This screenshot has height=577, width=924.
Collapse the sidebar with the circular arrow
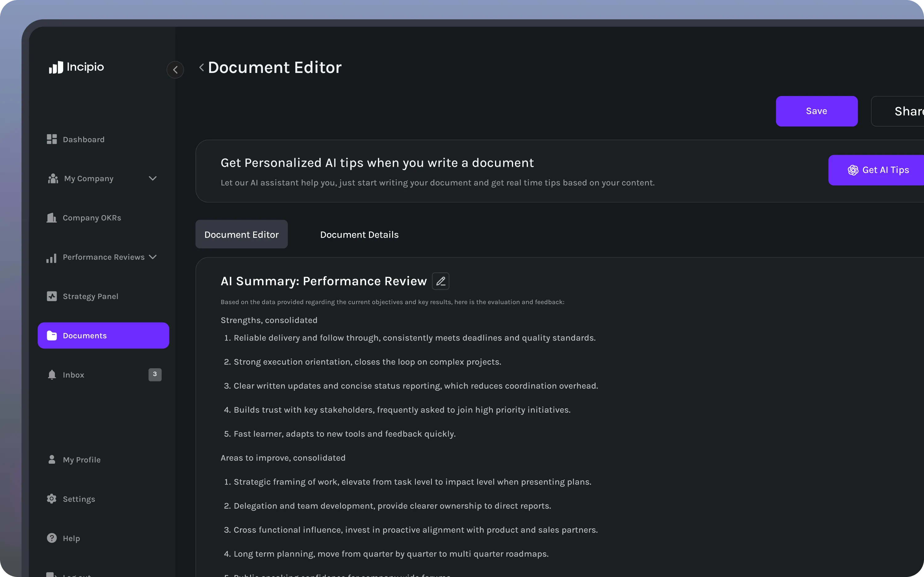175,70
